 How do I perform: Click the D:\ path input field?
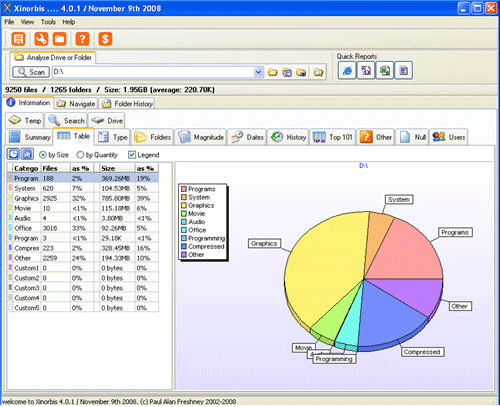pos(153,72)
